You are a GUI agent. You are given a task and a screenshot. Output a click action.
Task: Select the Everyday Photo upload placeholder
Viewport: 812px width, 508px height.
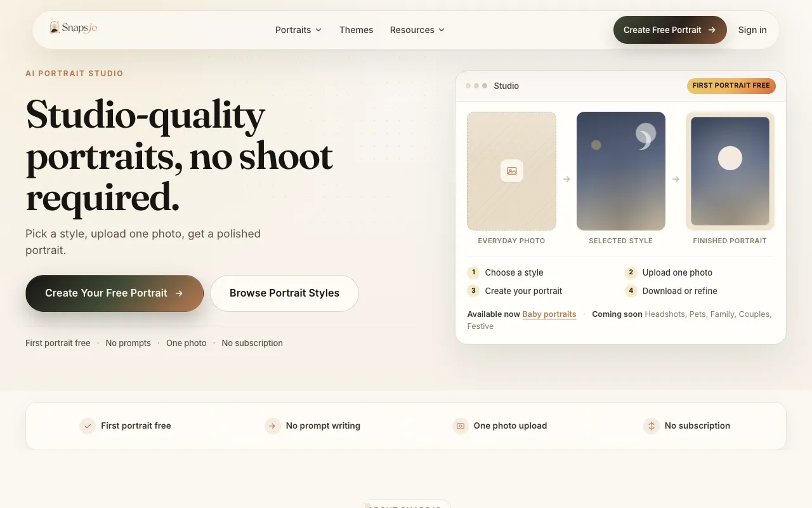[512, 171]
